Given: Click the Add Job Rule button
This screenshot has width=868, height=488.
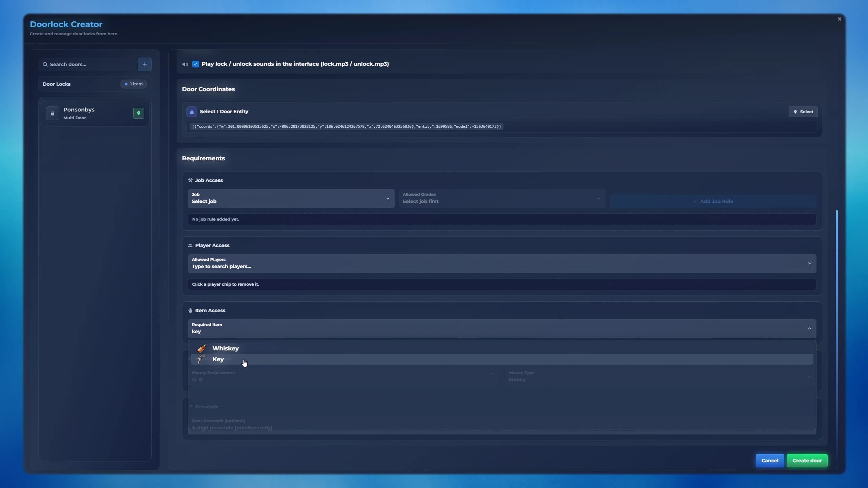Looking at the screenshot, I should 713,201.
